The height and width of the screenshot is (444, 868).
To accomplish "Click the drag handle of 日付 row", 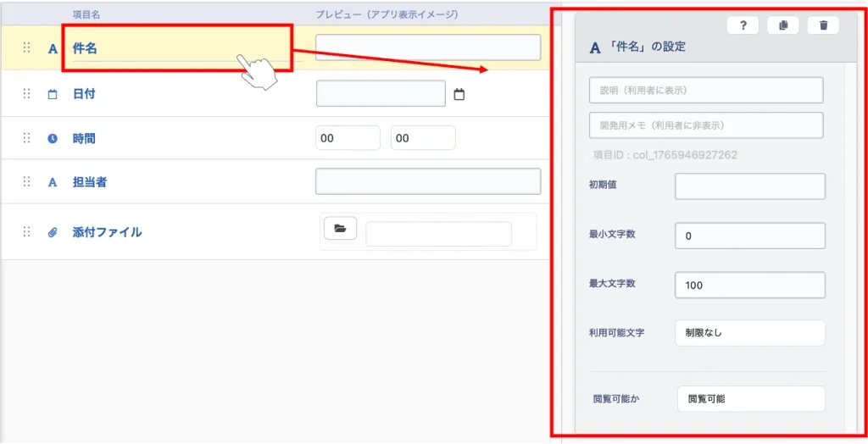I will [x=26, y=94].
